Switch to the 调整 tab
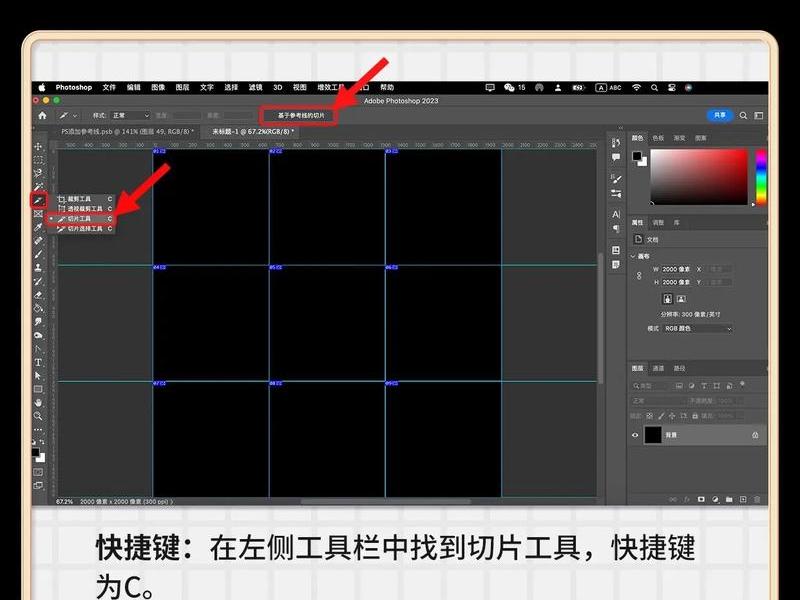 coord(658,223)
